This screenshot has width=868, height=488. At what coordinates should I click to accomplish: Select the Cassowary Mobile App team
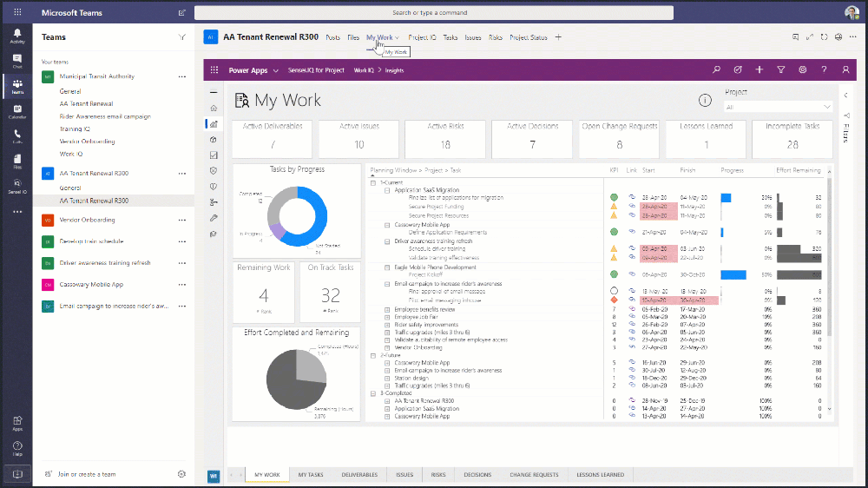91,285
